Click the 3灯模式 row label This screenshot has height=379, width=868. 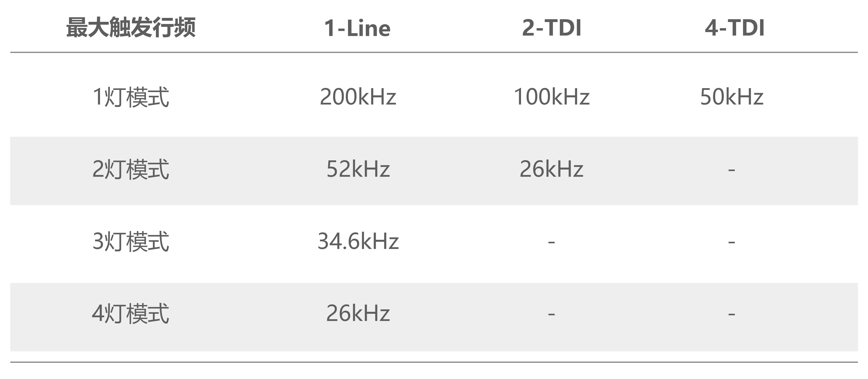131,241
